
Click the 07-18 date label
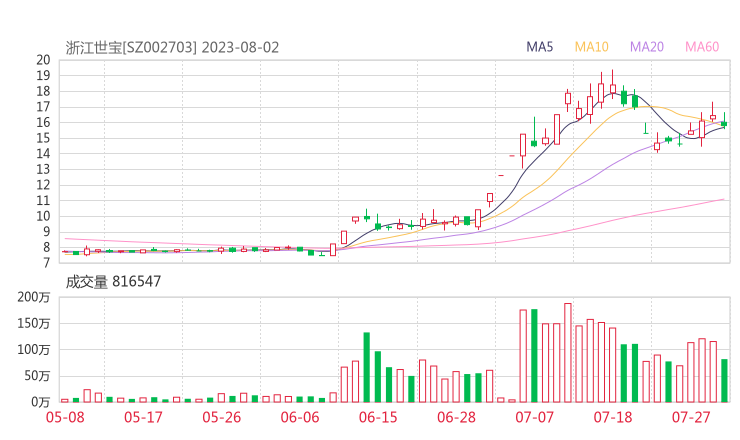point(613,417)
